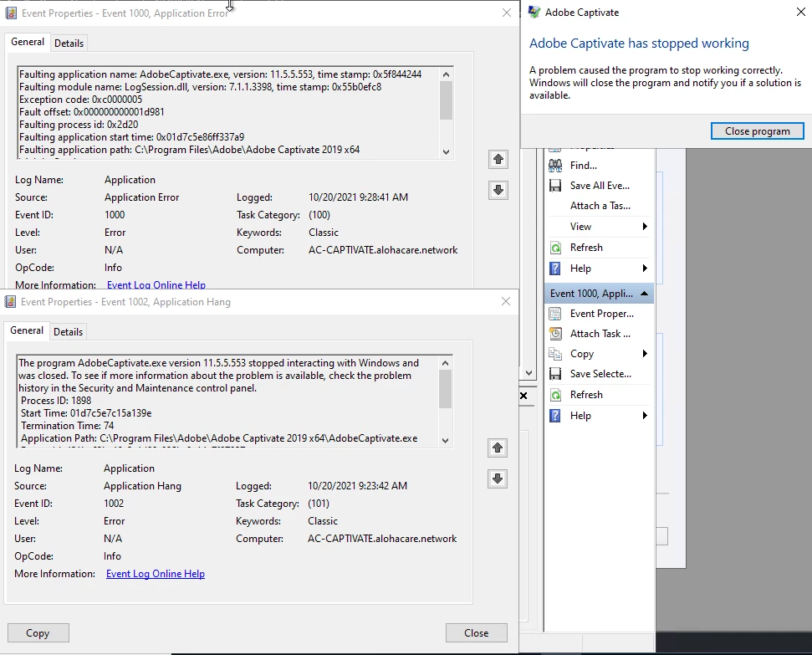This screenshot has height=655, width=812.
Task: Show next event with down arrow in Event 1002 window
Action: [497, 478]
